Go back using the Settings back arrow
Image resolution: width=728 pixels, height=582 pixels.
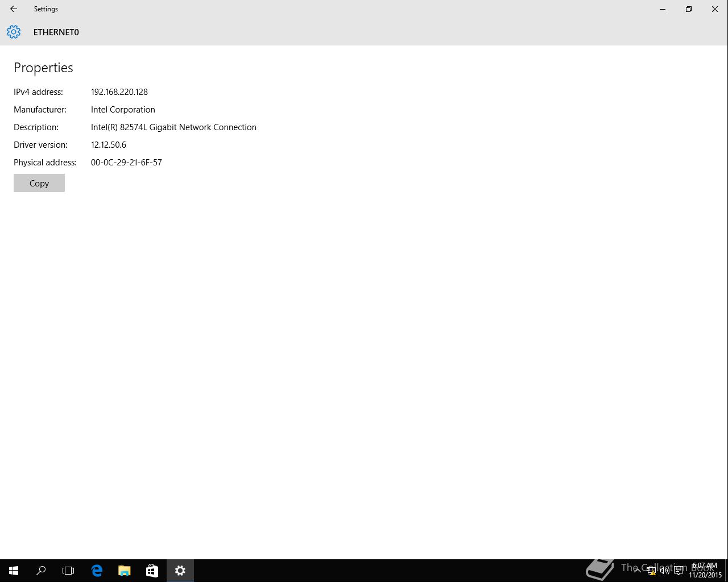[x=14, y=9]
